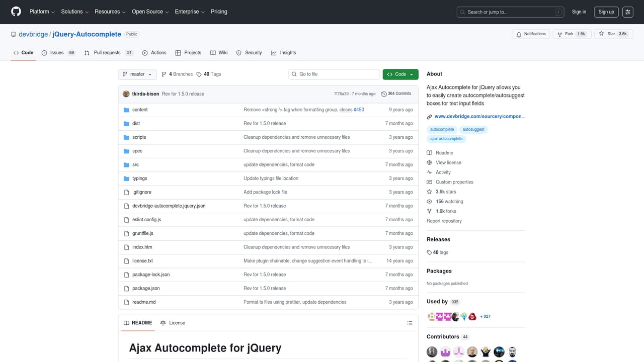Open the Pull requests tab
Image resolution: width=644 pixels, height=362 pixels.
click(107, 52)
